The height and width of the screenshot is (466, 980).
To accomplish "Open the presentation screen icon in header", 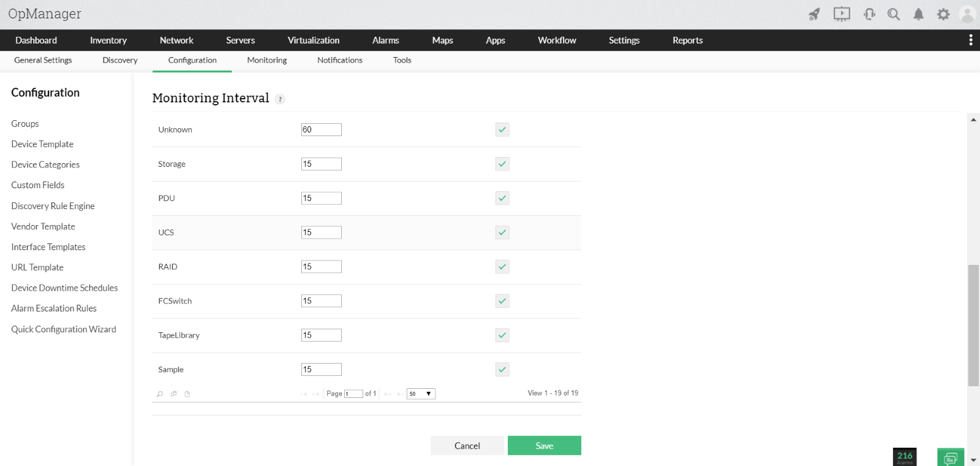I will pyautogui.click(x=842, y=14).
